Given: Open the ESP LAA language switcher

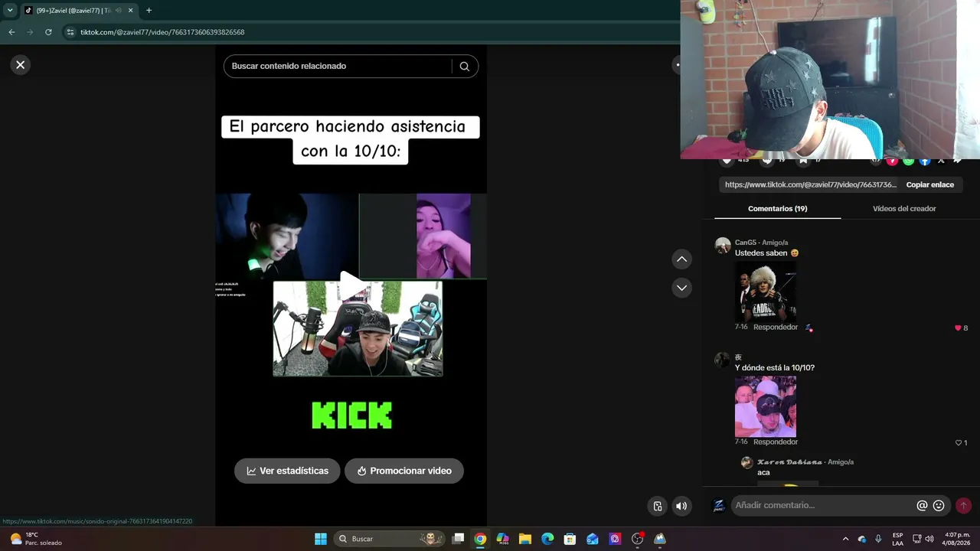Looking at the screenshot, I should click(897, 539).
